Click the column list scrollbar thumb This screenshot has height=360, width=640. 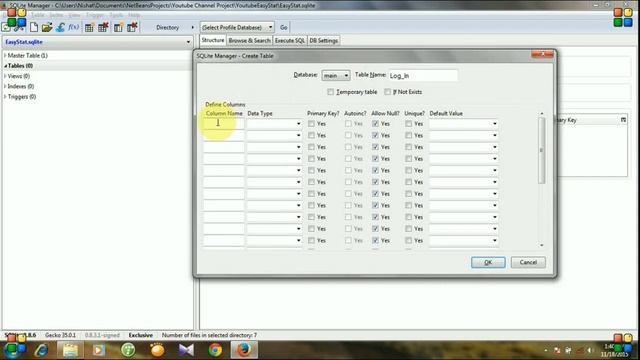click(x=542, y=151)
